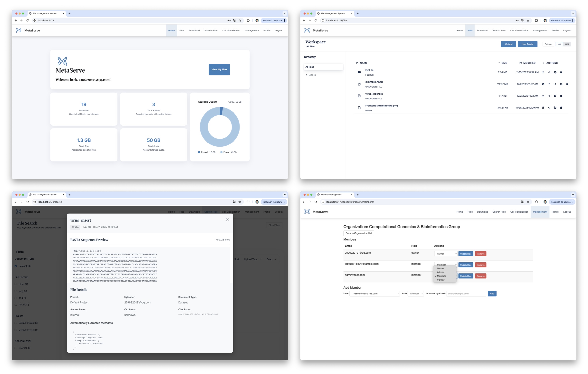Open the visualization icon for example.h5ad
This screenshot has width=588, height=374.
point(543,84)
